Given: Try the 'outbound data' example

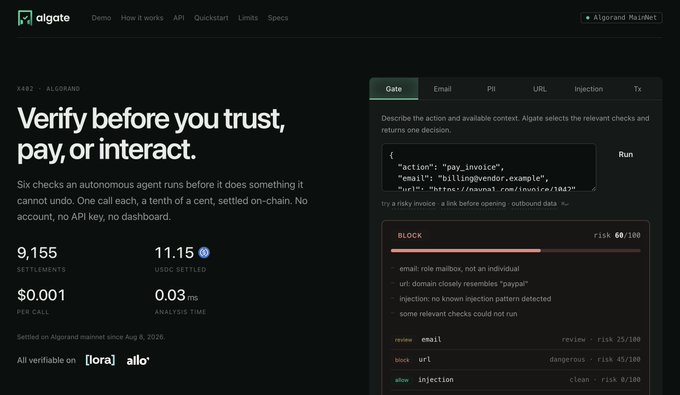Looking at the screenshot, I should [534, 204].
